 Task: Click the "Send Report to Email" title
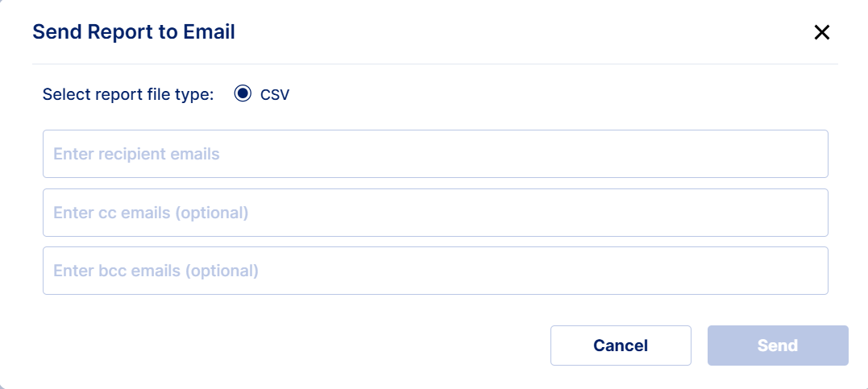pos(134,32)
